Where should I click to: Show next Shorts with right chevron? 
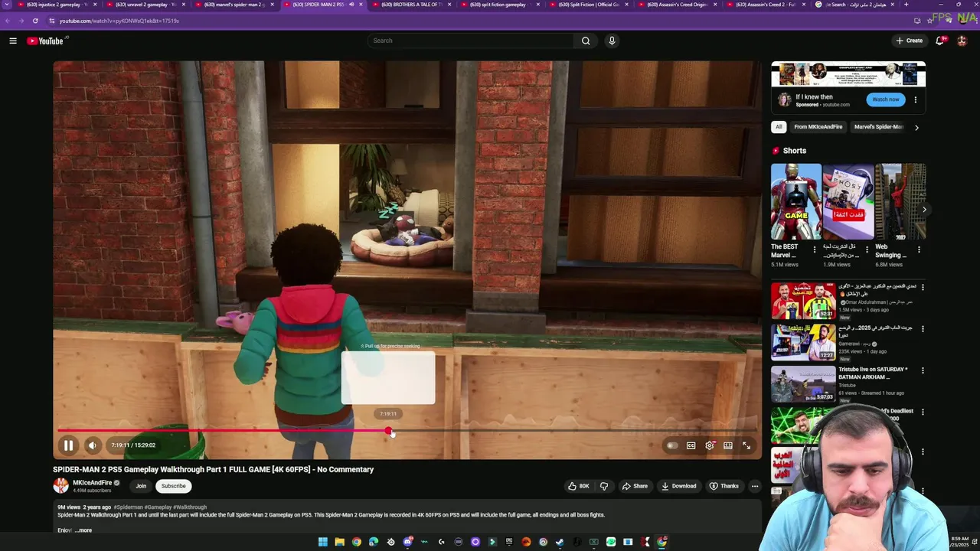coord(924,209)
